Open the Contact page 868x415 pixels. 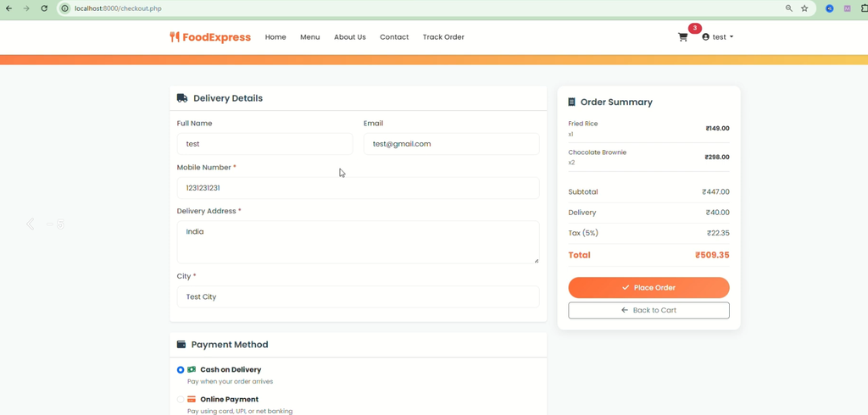click(394, 37)
